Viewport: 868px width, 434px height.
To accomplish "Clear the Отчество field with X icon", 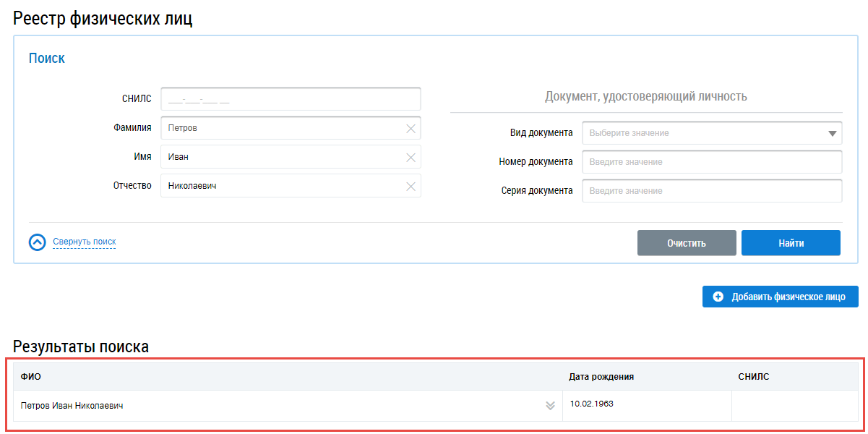I will pyautogui.click(x=411, y=187).
